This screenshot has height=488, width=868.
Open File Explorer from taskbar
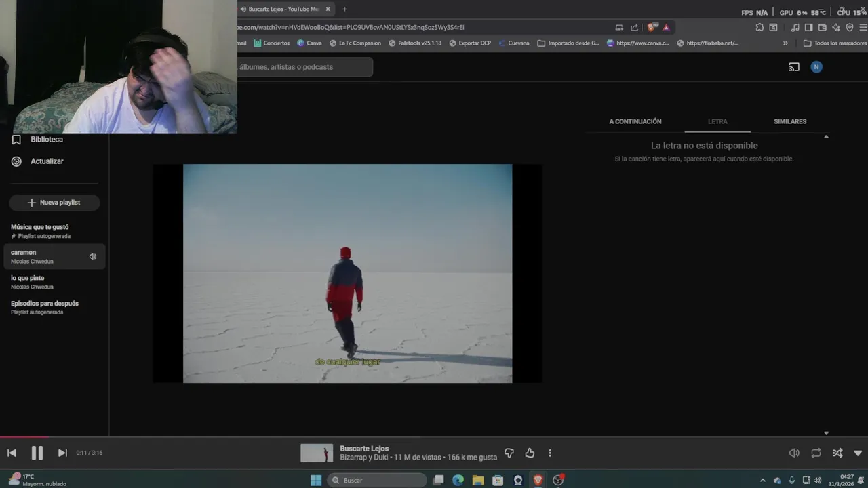tap(478, 480)
